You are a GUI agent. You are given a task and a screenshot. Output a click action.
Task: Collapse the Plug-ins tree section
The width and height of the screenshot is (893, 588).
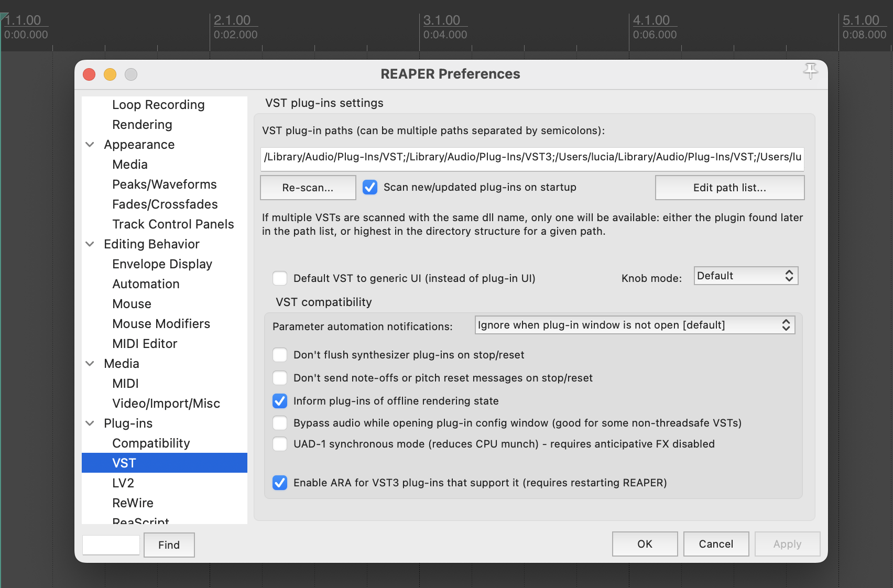point(90,423)
